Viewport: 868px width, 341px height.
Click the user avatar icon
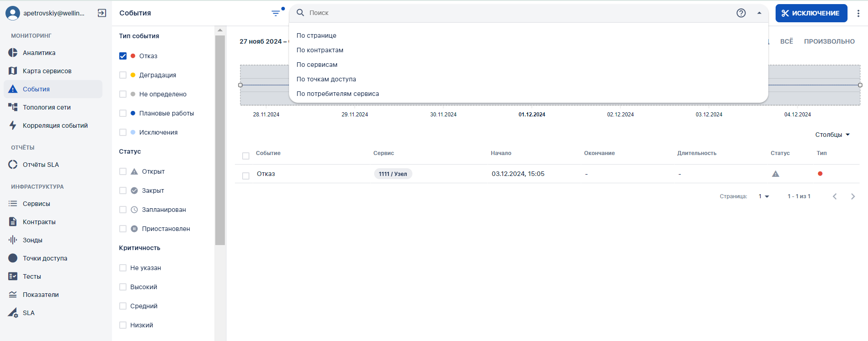[x=13, y=13]
